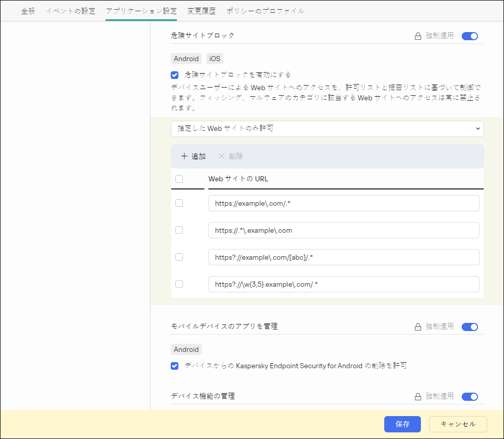Toggle 強制適用 switch for 危険サイトブロック
The height and width of the screenshot is (439, 504).
click(469, 36)
